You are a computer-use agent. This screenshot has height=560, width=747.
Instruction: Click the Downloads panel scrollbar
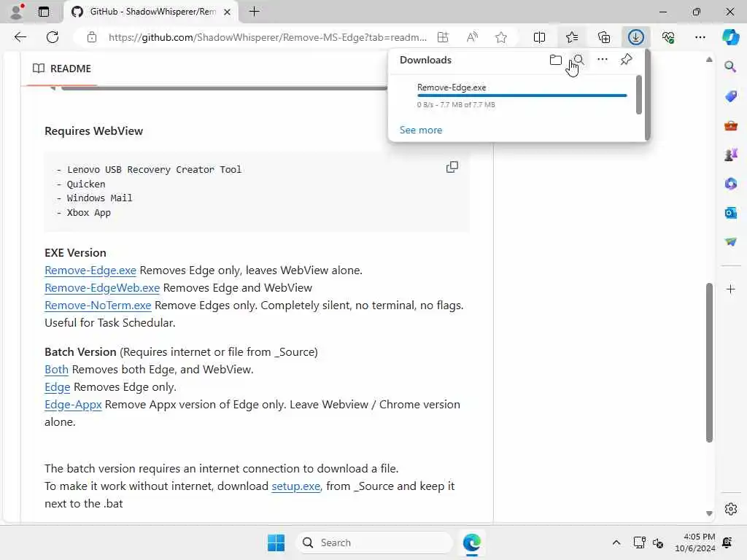[639, 95]
